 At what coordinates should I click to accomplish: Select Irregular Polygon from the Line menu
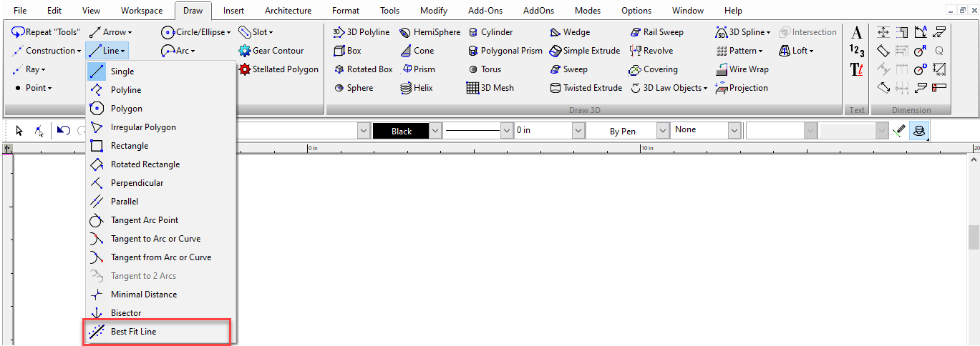click(160, 127)
